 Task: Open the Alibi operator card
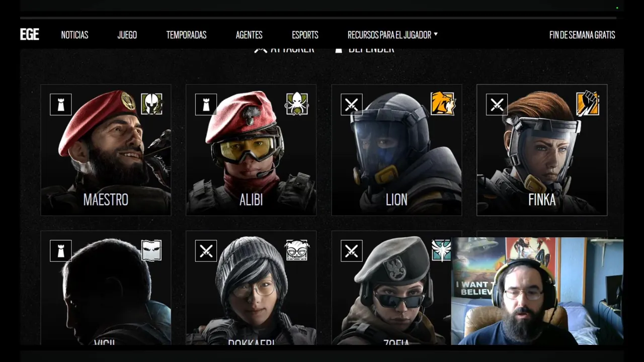[x=251, y=150]
